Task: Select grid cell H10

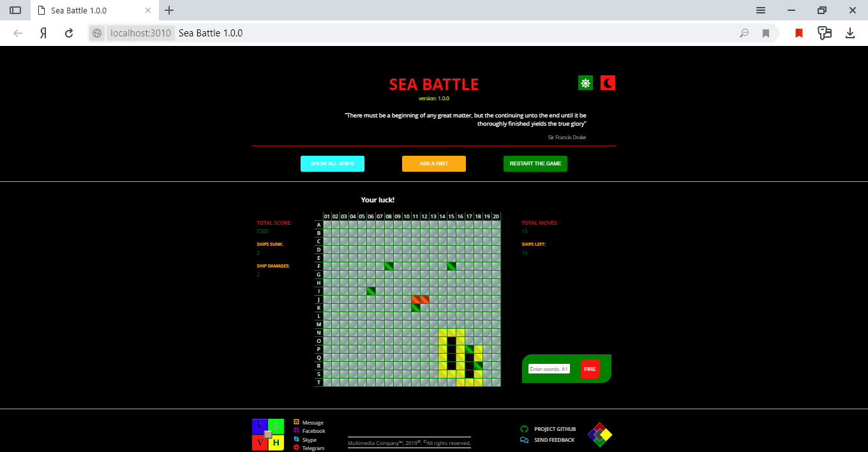Action: pos(407,283)
